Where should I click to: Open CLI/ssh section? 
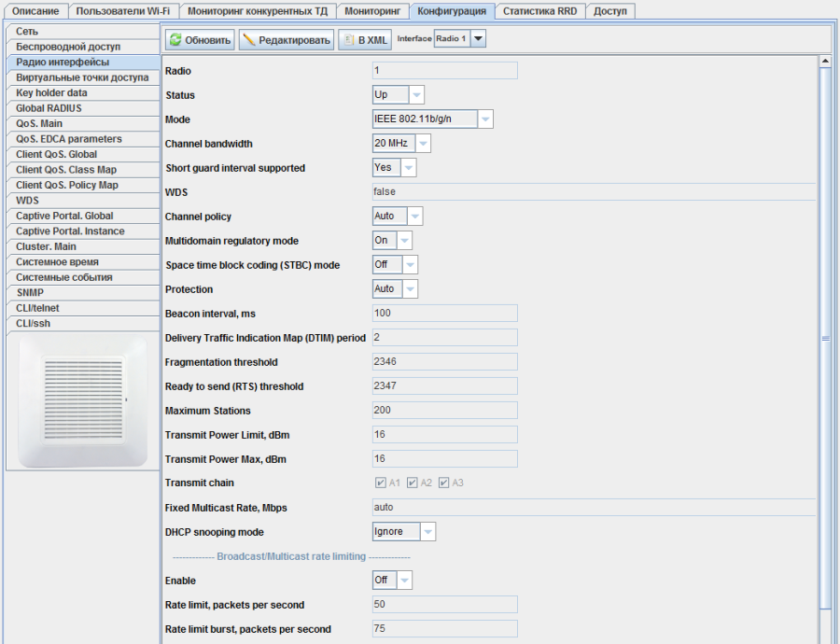coord(83,323)
